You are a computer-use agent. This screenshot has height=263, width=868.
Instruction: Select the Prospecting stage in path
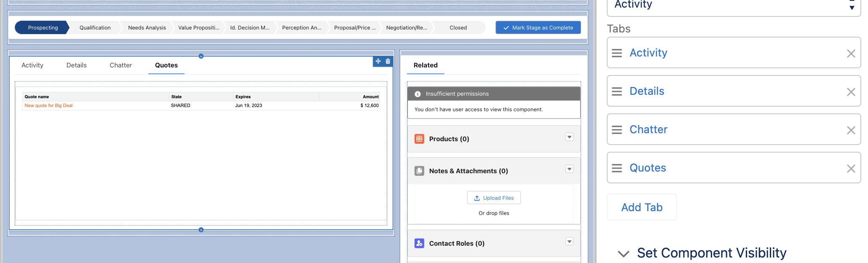43,28
